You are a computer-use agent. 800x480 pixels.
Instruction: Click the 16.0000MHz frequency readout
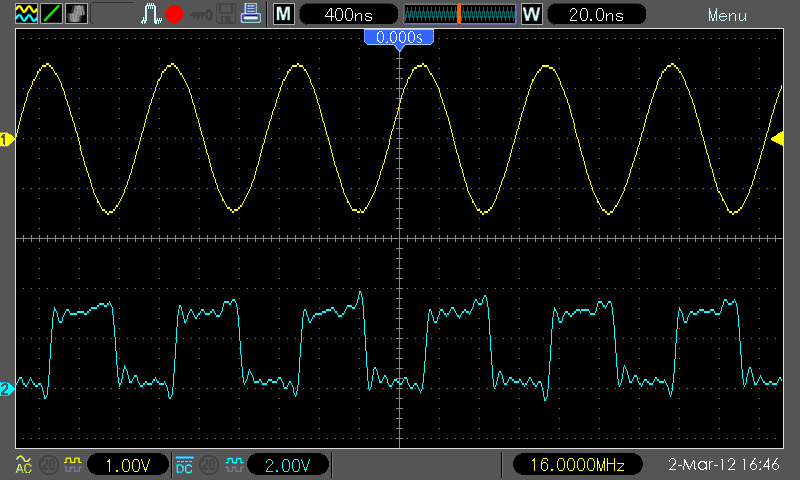577,465
